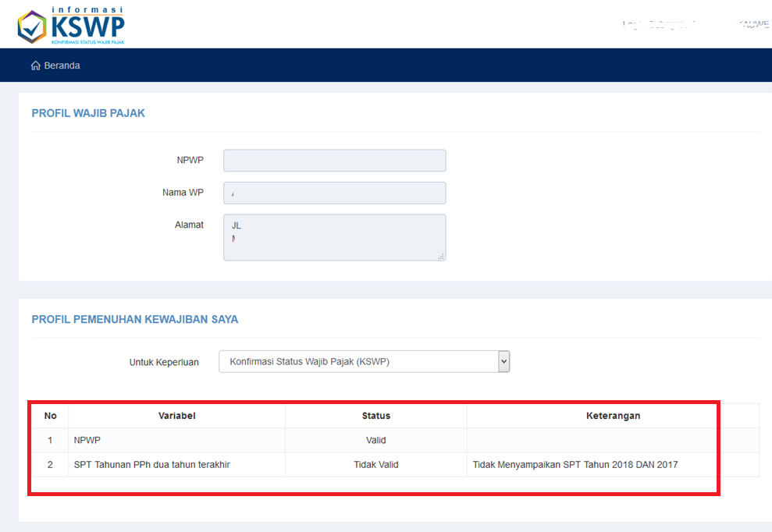
Task: Click the NPWP input field
Action: point(334,160)
